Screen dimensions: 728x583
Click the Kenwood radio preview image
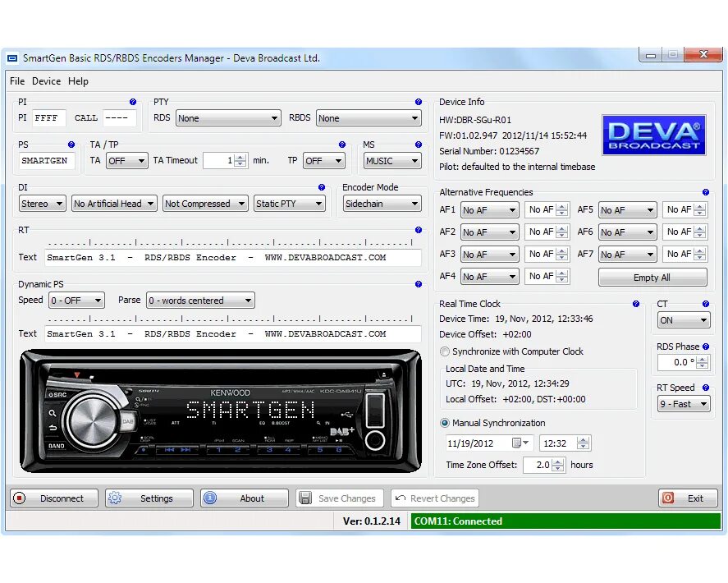pyautogui.click(x=221, y=411)
